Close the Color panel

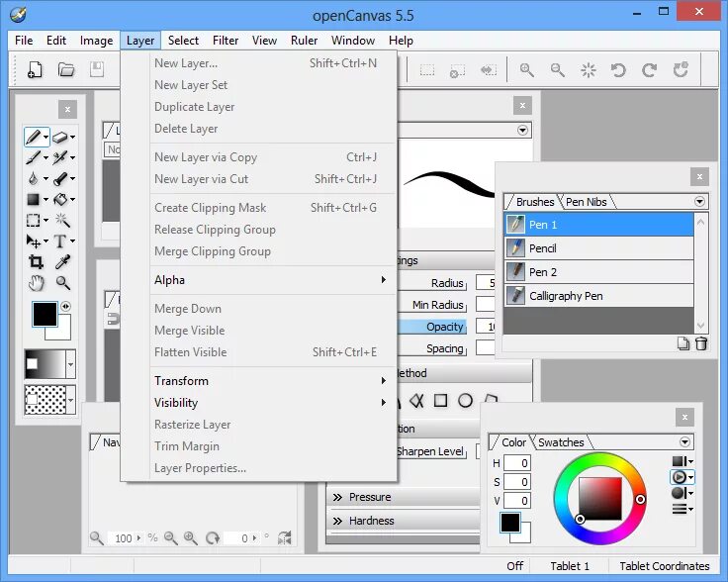(x=684, y=417)
